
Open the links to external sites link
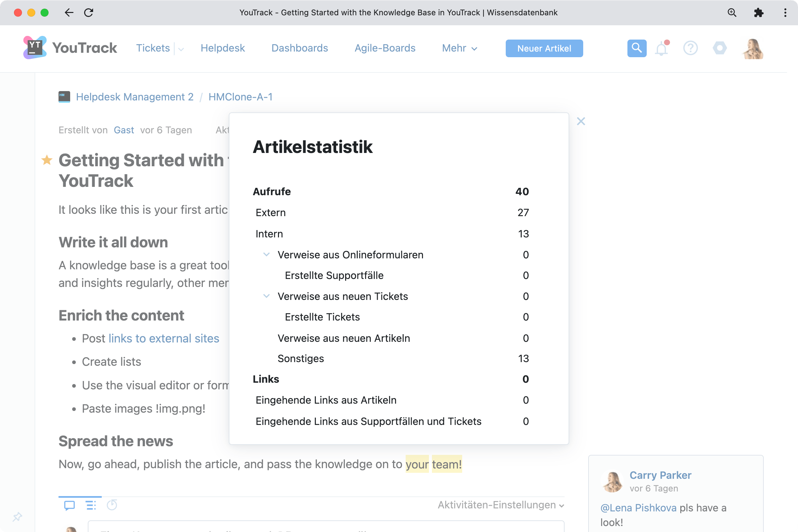(x=164, y=338)
